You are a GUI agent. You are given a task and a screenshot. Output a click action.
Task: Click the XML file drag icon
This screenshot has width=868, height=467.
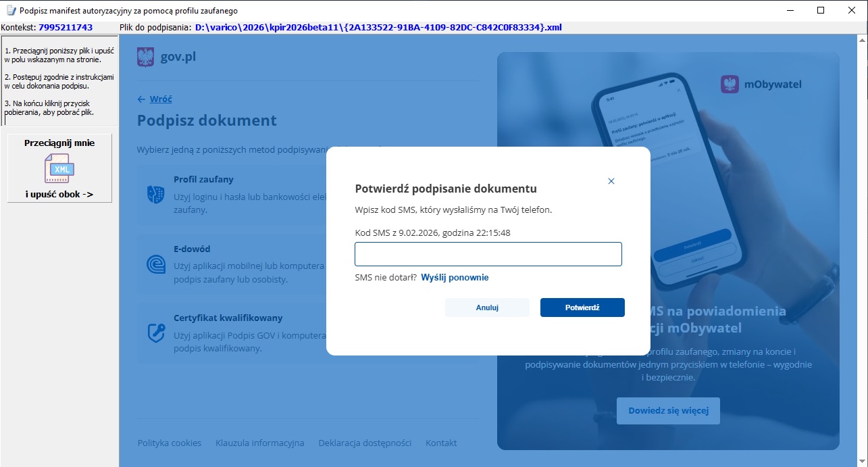tap(59, 168)
